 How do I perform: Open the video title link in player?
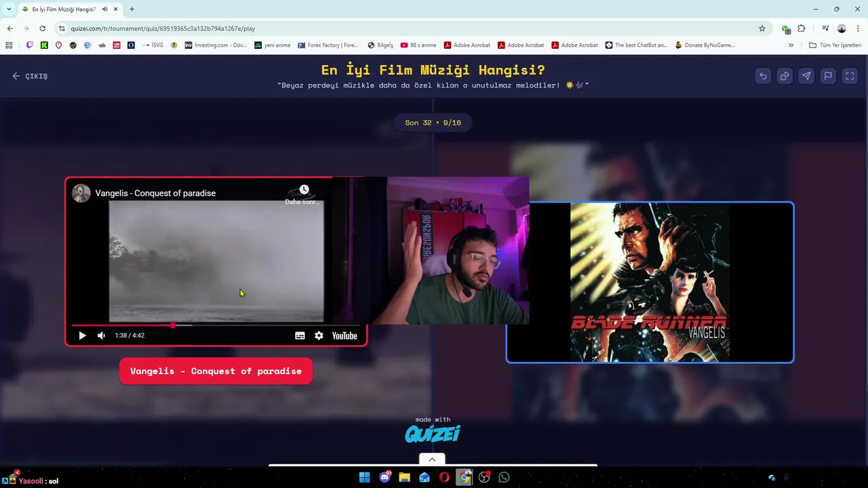pos(155,193)
